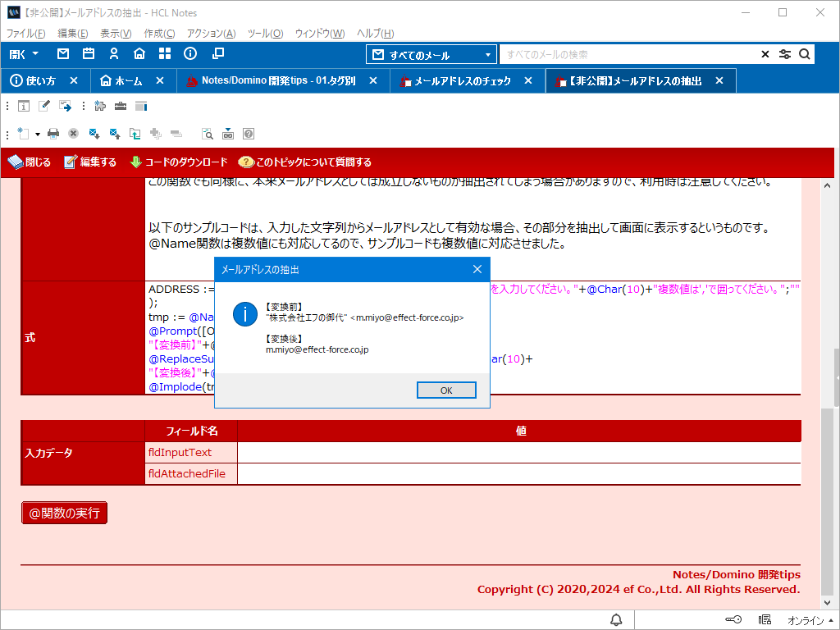Close the 使い方 tab
The height and width of the screenshot is (630, 840).
(74, 80)
